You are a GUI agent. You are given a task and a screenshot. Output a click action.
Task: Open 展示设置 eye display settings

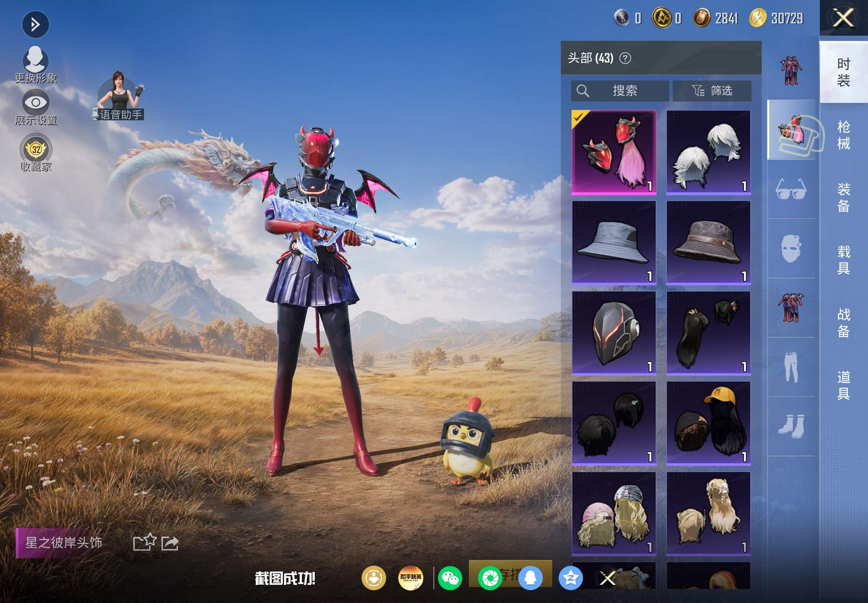(36, 107)
